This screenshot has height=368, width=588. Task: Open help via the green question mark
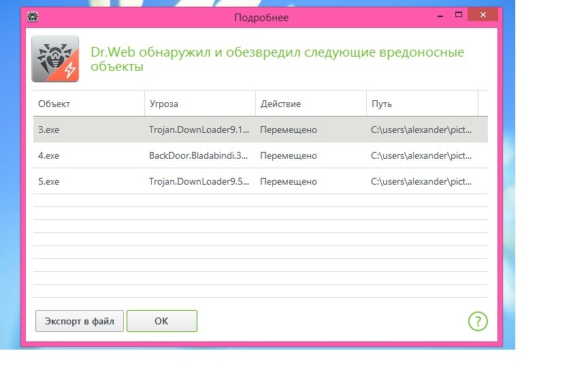click(x=478, y=322)
